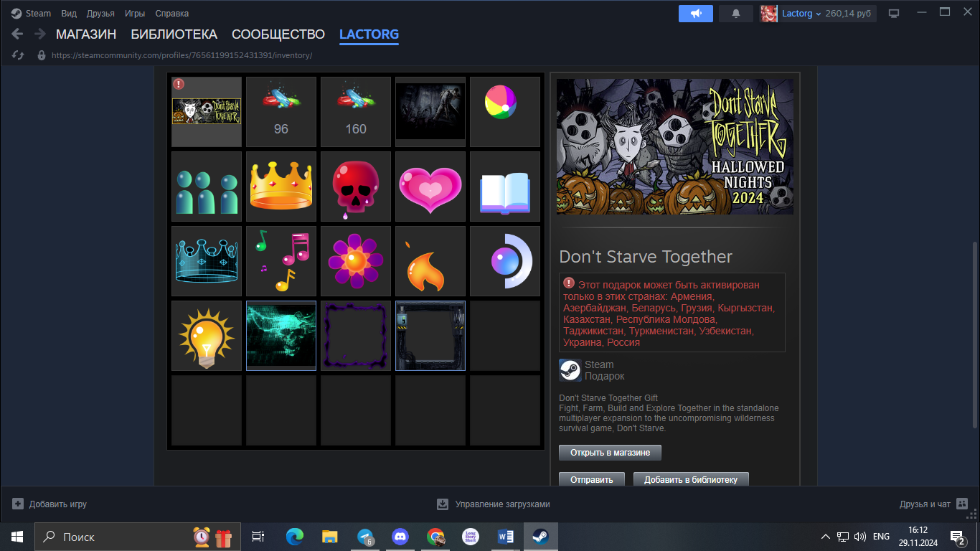Select the glowing light bulb item
Viewport: 980px width, 551px height.
(x=207, y=335)
